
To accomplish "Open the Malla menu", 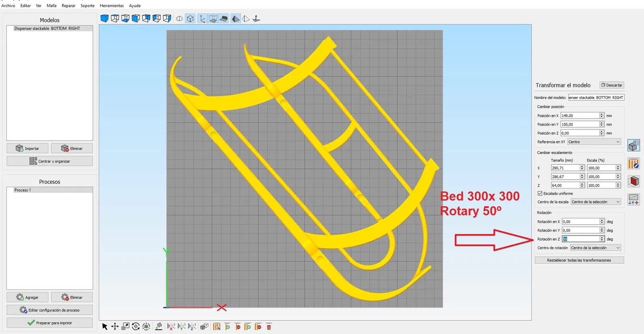I will tap(52, 6).
